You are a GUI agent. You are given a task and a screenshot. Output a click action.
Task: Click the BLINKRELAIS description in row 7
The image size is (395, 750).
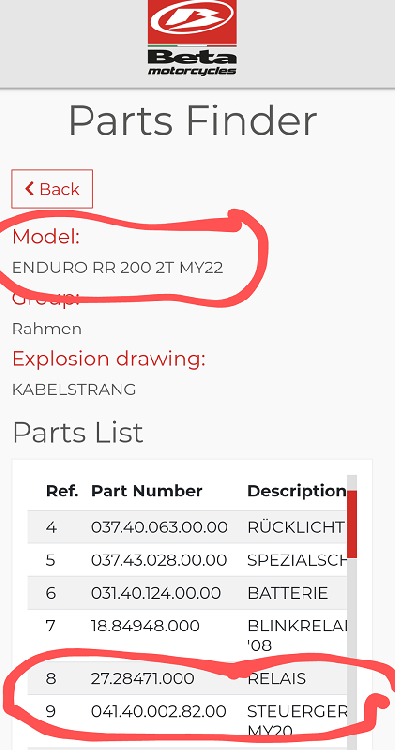pyautogui.click(x=297, y=635)
